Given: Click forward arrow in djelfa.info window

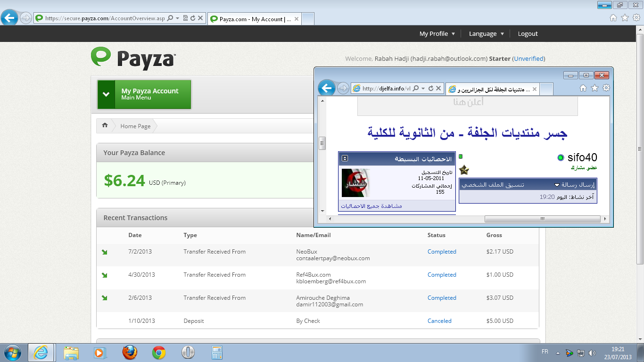Looking at the screenshot, I should pyautogui.click(x=343, y=88).
